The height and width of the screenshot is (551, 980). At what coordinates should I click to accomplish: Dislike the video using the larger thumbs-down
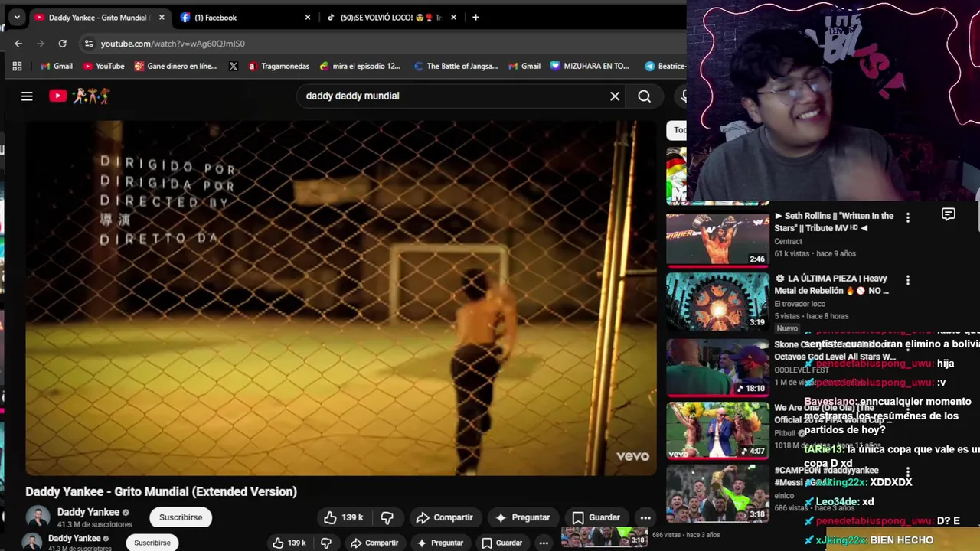[387, 517]
